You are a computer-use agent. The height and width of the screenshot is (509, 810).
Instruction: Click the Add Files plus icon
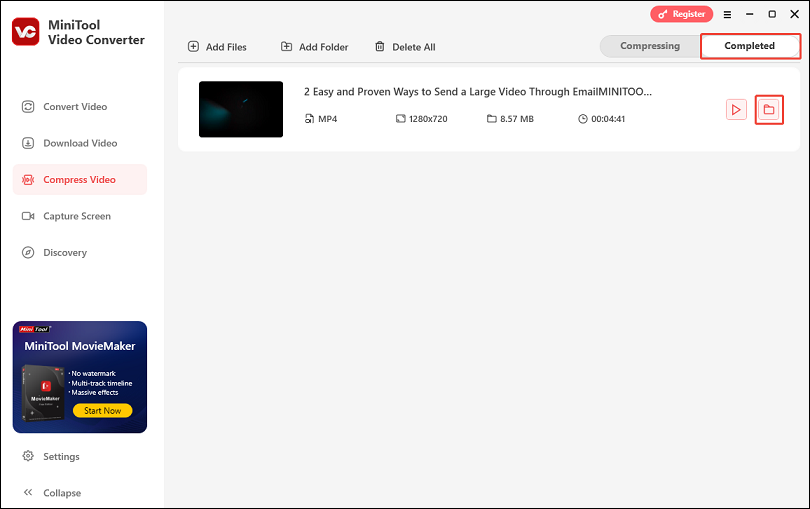pyautogui.click(x=193, y=47)
